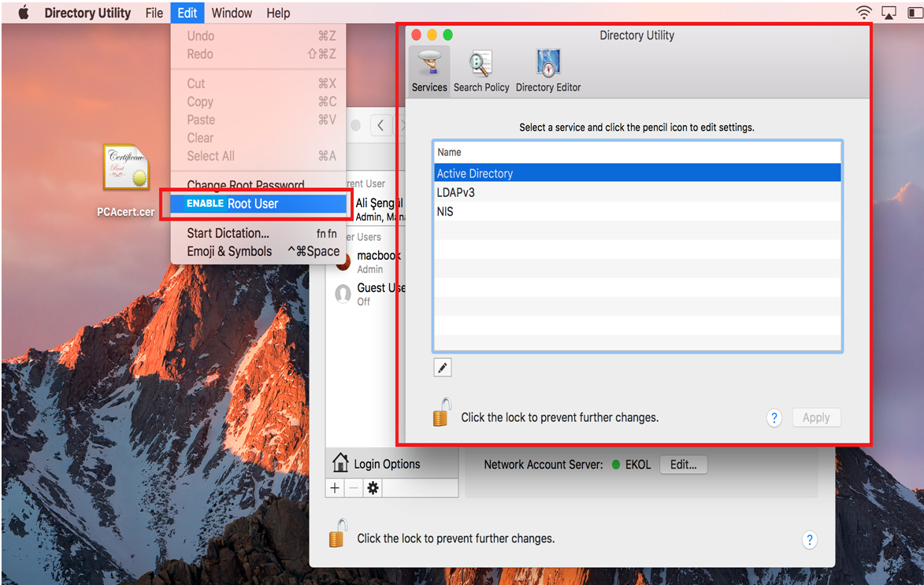Go back in System Preferences window

[x=380, y=125]
